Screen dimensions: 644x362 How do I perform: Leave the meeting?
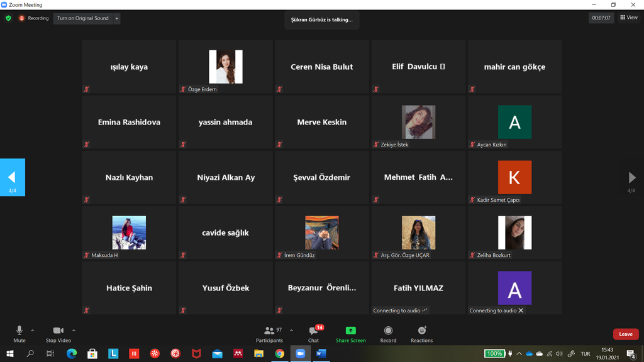[625, 334]
